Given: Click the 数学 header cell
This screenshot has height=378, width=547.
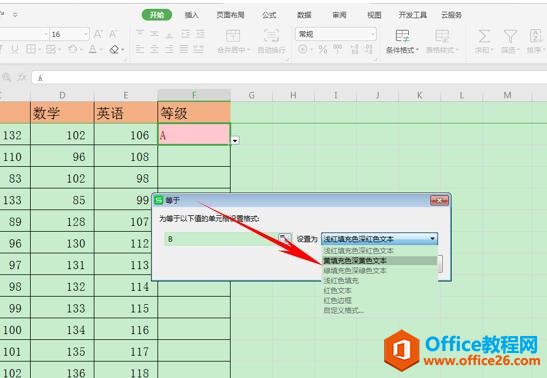Looking at the screenshot, I should coord(62,113).
